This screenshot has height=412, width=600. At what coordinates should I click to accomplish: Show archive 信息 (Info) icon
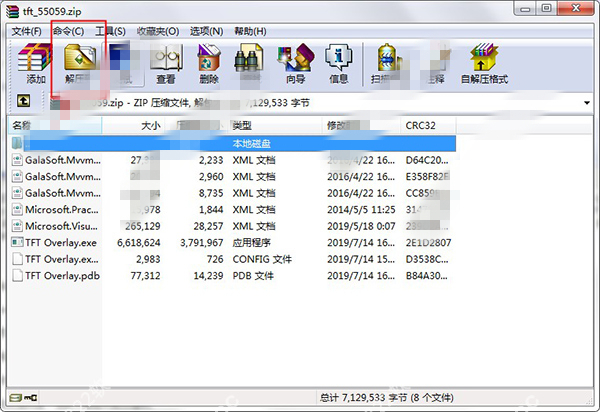pyautogui.click(x=338, y=57)
